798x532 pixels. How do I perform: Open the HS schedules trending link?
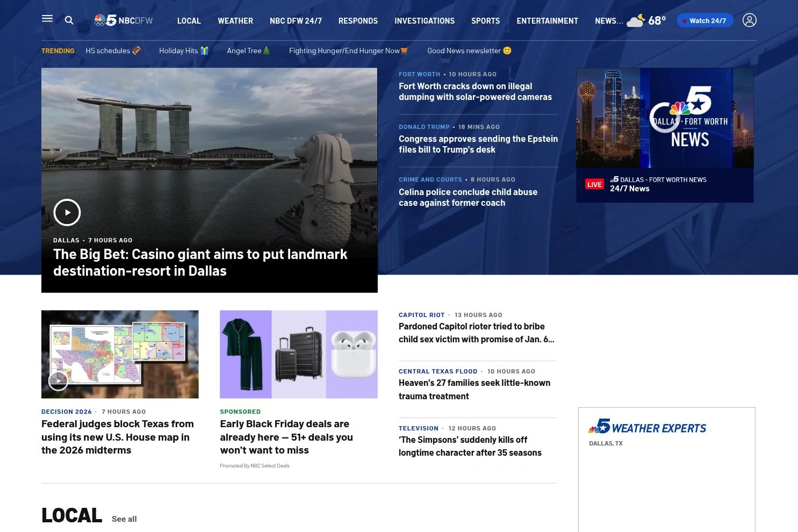[x=113, y=51]
